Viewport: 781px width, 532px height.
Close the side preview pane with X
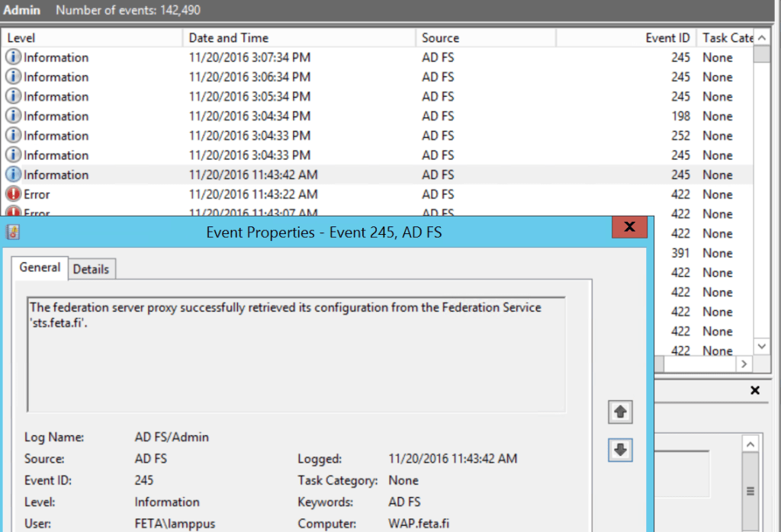754,390
